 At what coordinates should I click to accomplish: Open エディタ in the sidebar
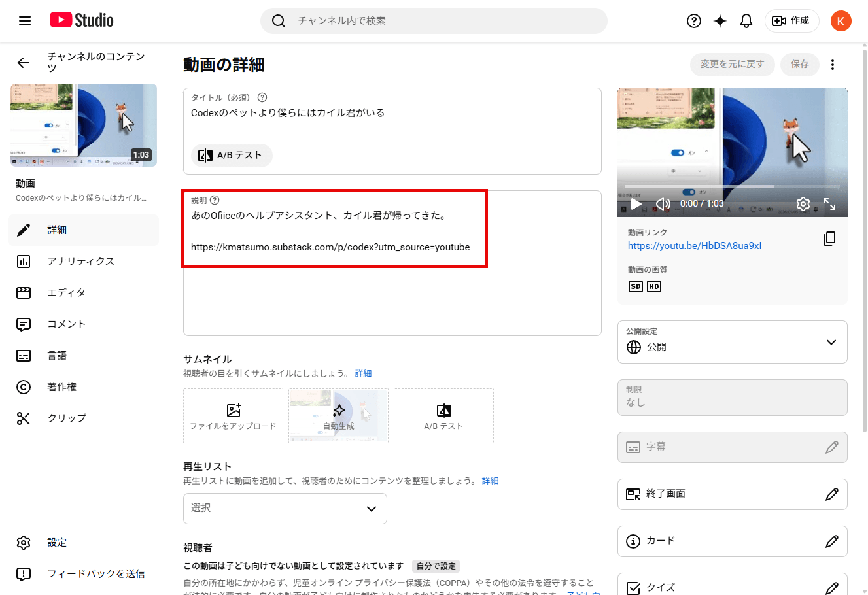84,293
